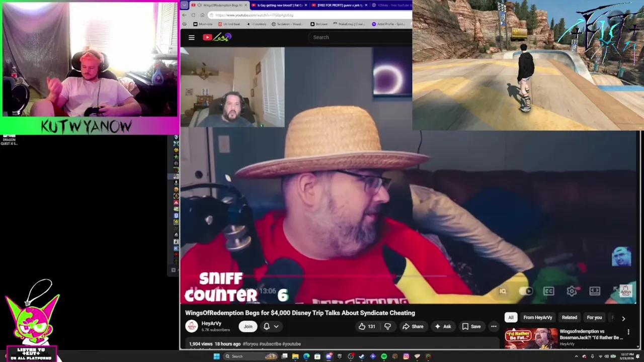Select the 'For you' filter chip

(594, 317)
